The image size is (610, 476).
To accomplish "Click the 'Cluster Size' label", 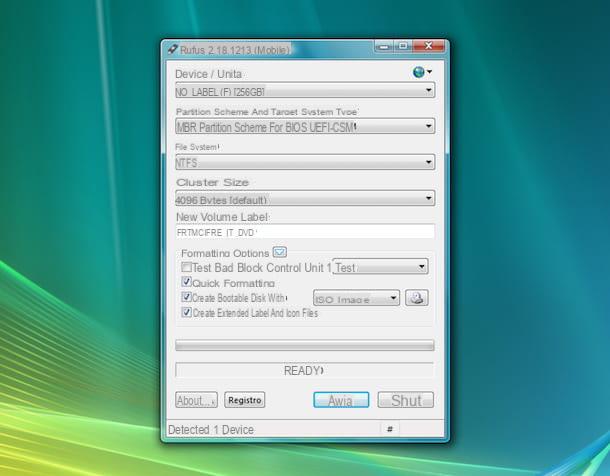I will pyautogui.click(x=212, y=182).
